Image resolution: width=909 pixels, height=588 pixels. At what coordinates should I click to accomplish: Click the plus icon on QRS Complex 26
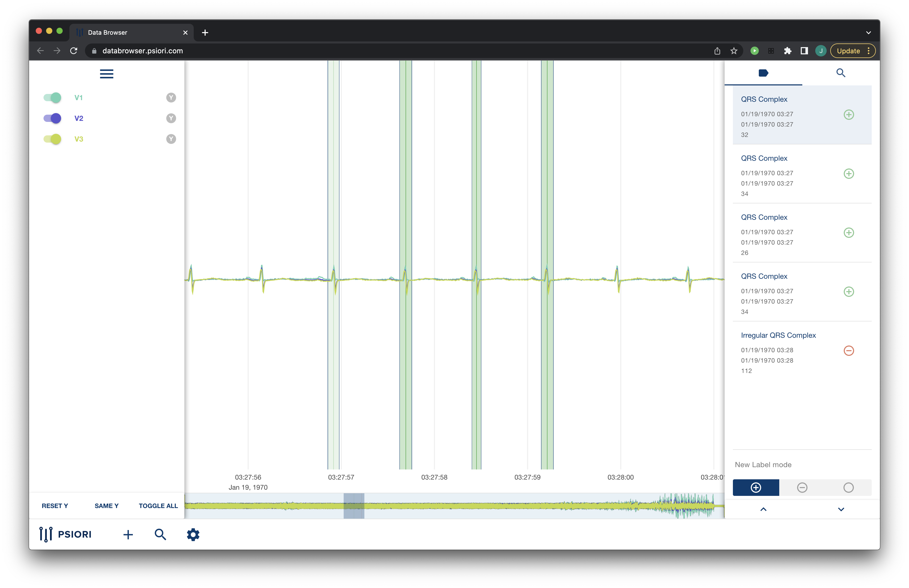coord(849,233)
